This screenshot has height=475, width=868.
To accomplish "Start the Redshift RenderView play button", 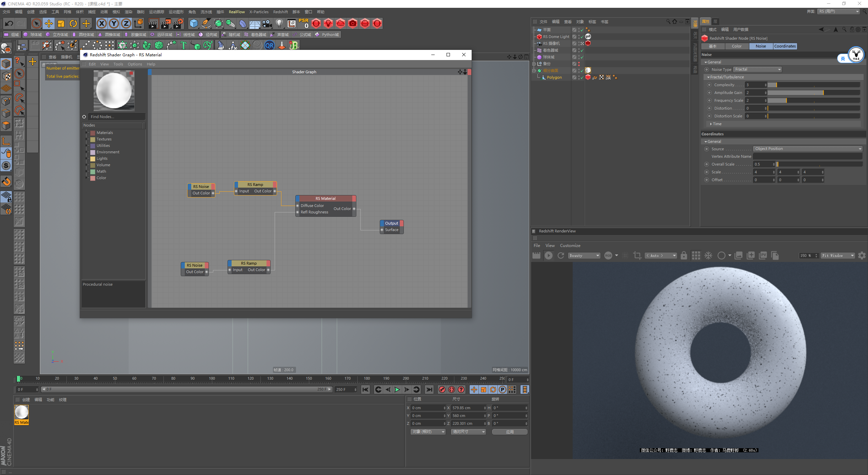I will click(x=548, y=255).
